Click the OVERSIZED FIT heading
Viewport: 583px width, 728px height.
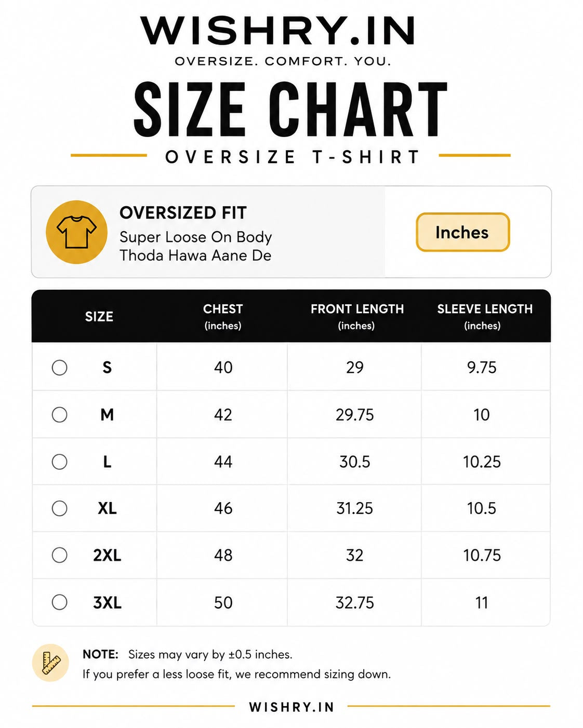point(183,213)
